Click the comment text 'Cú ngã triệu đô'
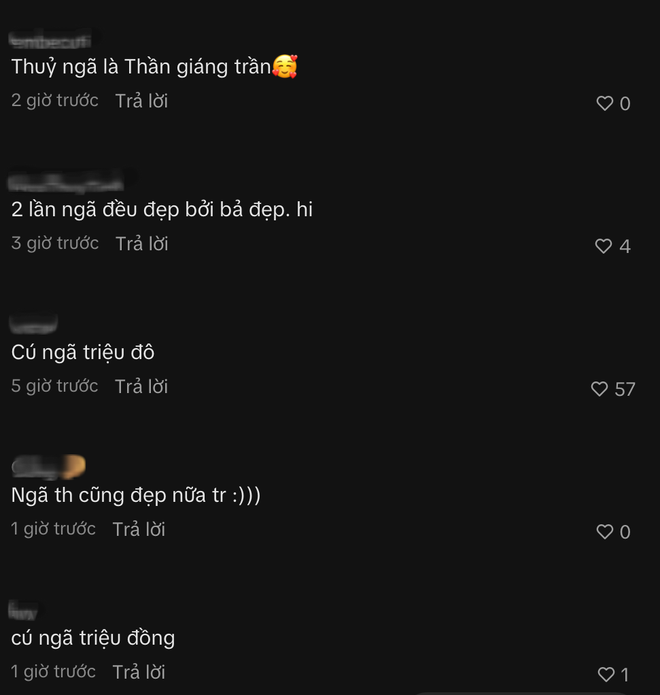660x695 pixels. tap(83, 353)
